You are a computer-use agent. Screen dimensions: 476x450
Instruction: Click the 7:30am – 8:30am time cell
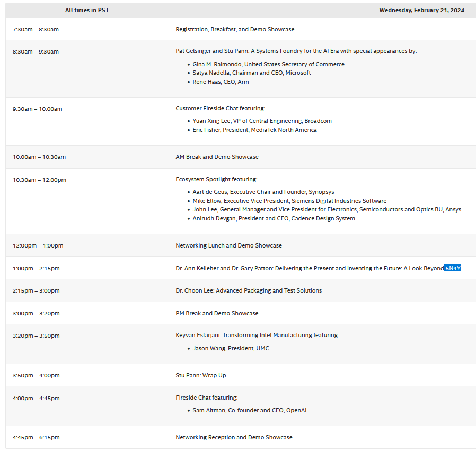[36, 29]
